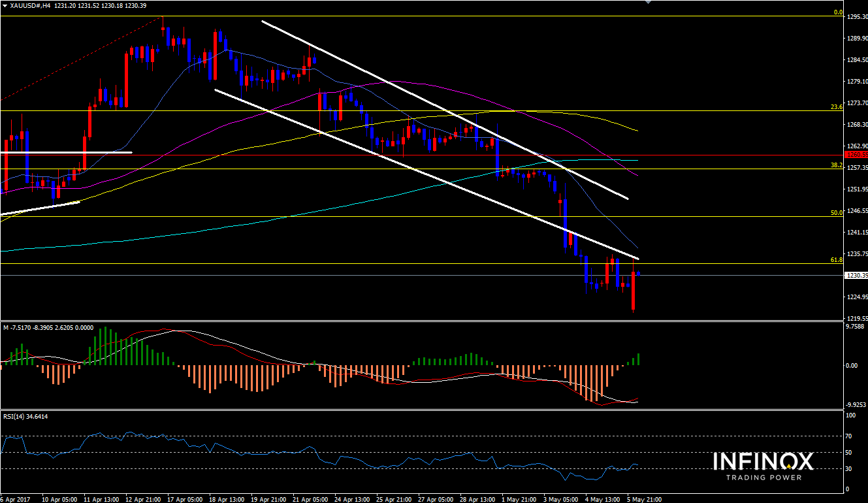Click MACD scale value -9.9253
Image resolution: width=868 pixels, height=503 pixels.
[855, 404]
